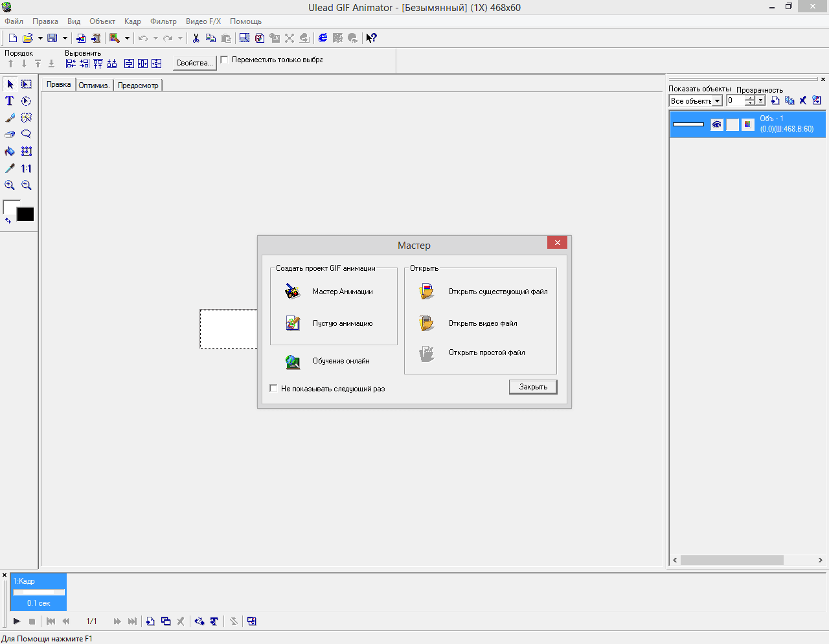Image resolution: width=829 pixels, height=644 pixels.
Task: Select the Lasso selection tool
Action: point(27,135)
